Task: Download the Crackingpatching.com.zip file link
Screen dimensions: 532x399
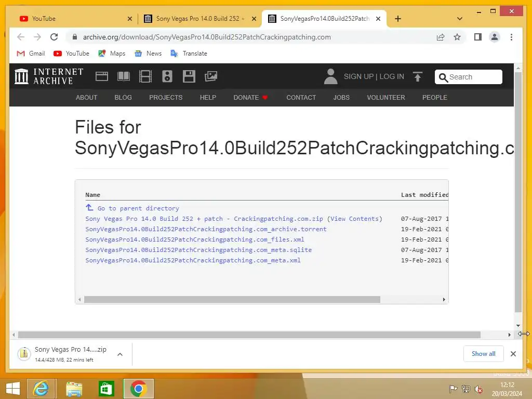Action: (x=204, y=219)
